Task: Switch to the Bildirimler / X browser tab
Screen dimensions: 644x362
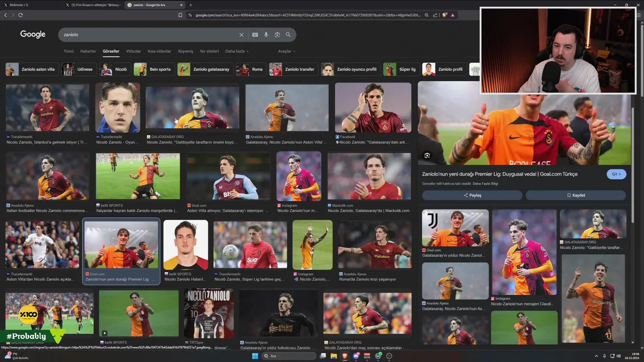Action: (x=30, y=5)
